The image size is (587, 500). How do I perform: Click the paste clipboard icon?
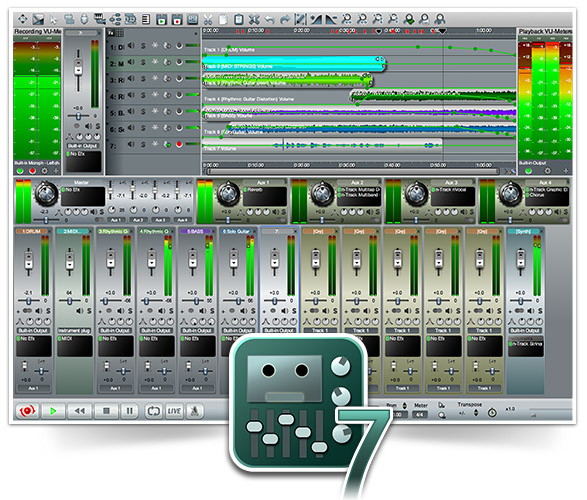[x=238, y=19]
